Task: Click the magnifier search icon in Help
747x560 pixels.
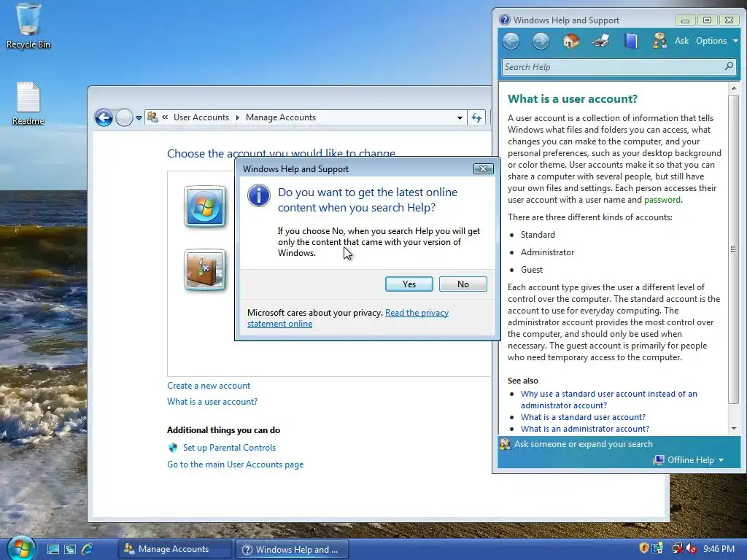Action: click(x=729, y=66)
